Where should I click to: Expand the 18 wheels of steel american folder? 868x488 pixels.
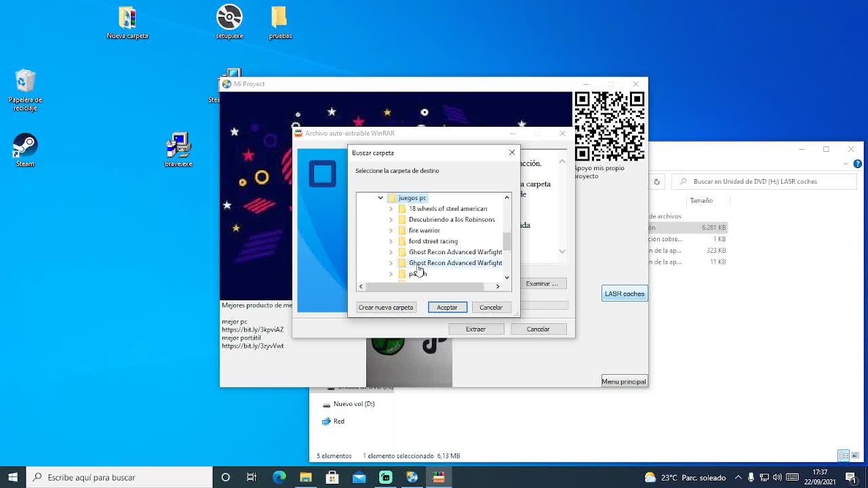pos(391,209)
